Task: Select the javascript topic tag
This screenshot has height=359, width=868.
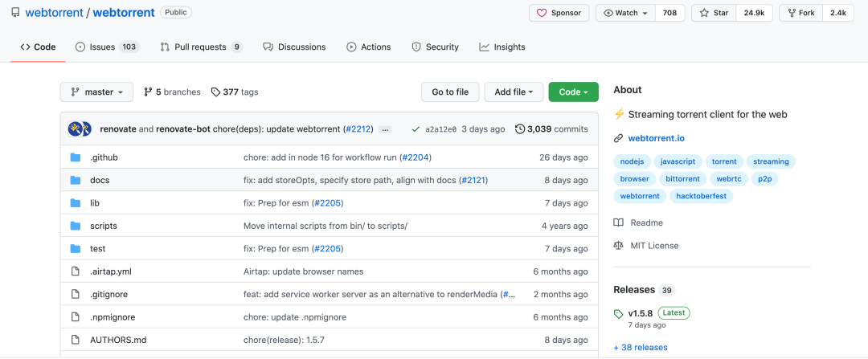Action: point(678,161)
